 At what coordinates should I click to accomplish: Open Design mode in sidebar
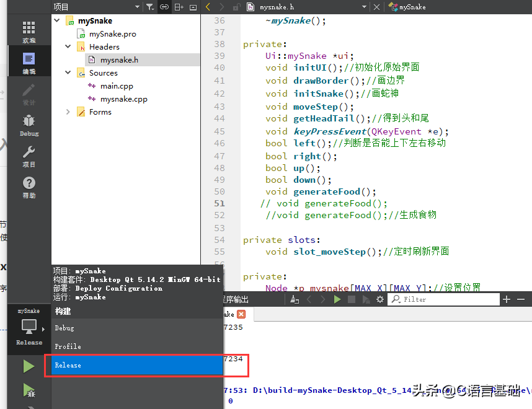(29, 94)
